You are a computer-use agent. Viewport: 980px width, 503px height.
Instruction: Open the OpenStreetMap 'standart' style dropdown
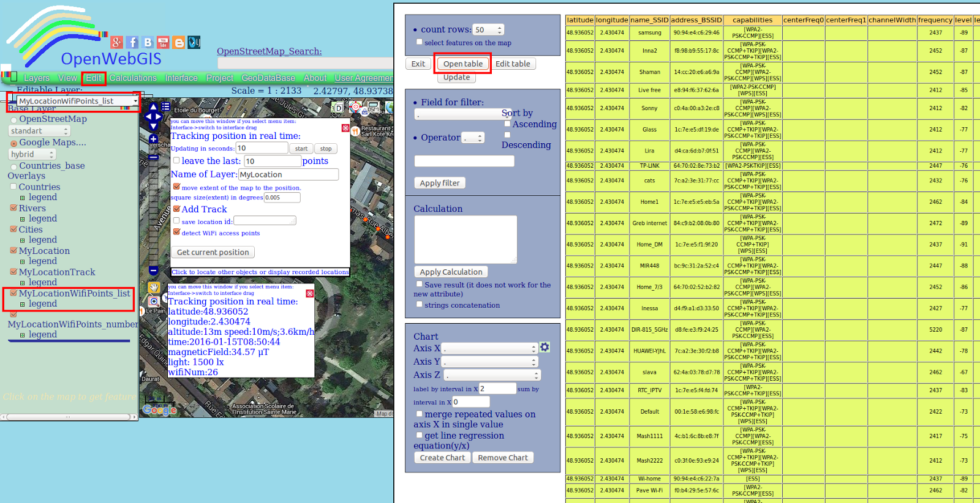tap(40, 131)
